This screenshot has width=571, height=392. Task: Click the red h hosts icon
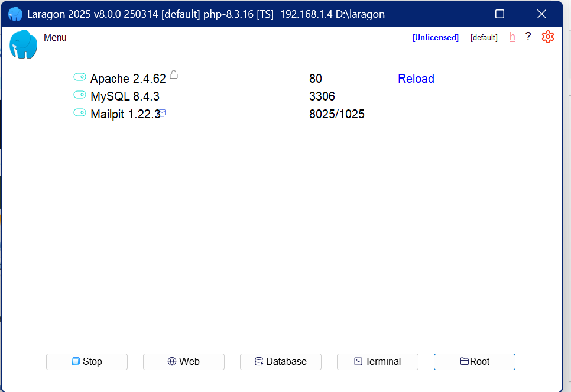click(x=512, y=37)
